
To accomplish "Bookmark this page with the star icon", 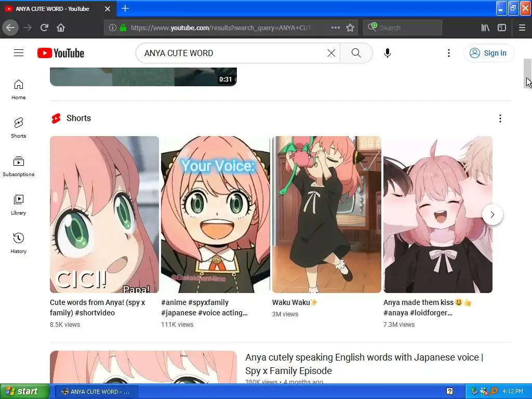I will point(350,28).
